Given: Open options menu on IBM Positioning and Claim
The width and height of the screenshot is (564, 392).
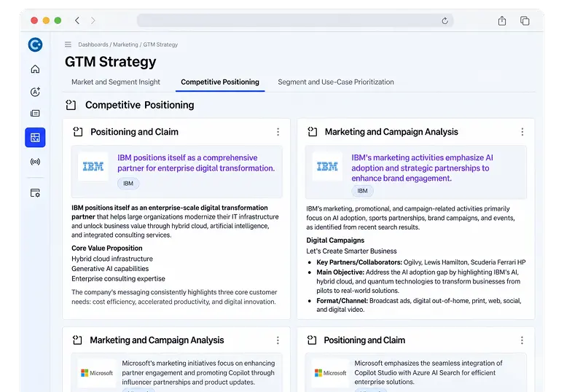Looking at the screenshot, I should [x=278, y=132].
